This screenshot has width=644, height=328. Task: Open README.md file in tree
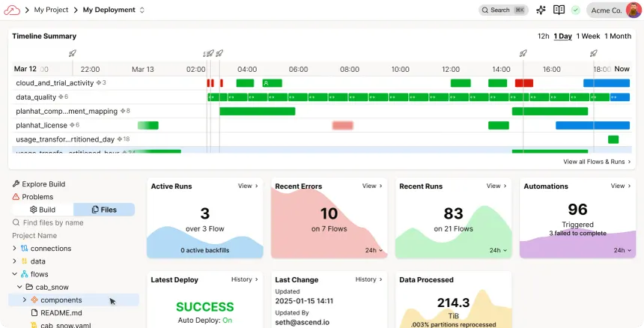(x=61, y=313)
